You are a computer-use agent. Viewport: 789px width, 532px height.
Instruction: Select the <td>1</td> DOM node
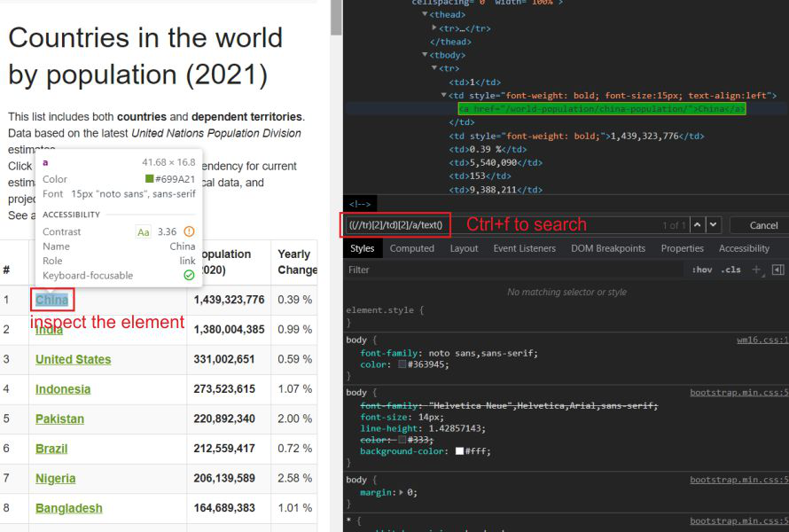474,82
